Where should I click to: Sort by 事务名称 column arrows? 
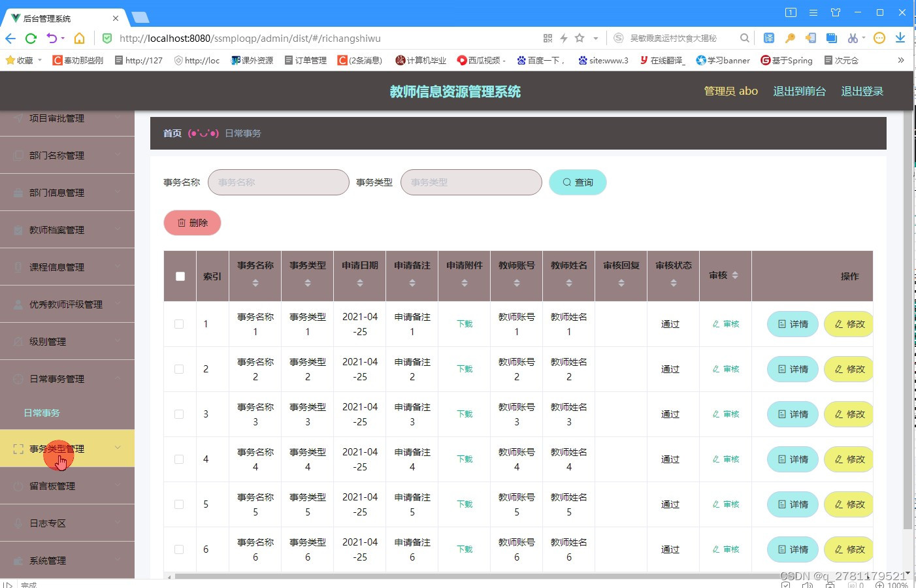coord(255,283)
